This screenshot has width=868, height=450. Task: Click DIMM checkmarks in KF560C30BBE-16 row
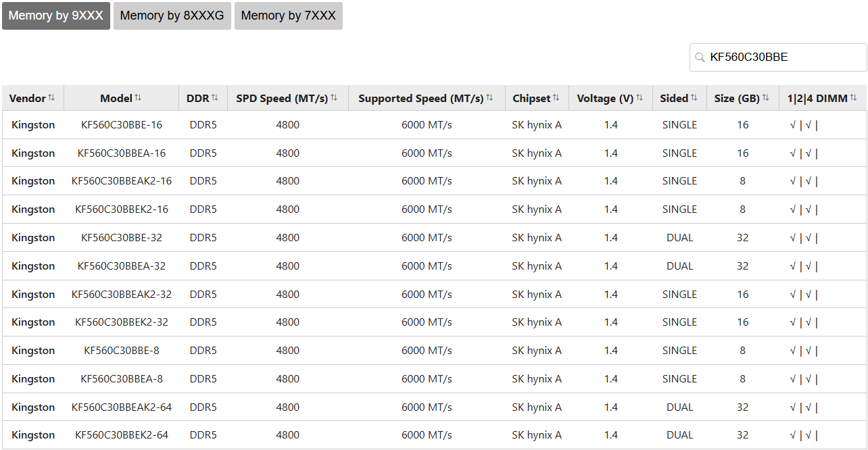coord(804,125)
